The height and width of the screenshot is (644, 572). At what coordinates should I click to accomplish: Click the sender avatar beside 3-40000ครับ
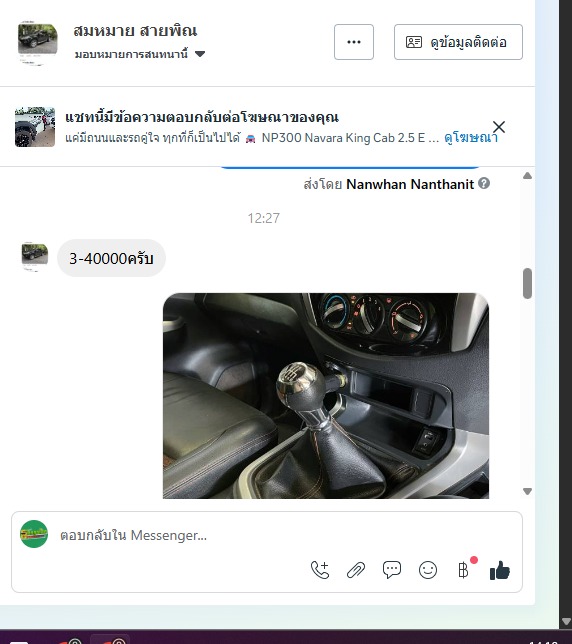pos(34,256)
